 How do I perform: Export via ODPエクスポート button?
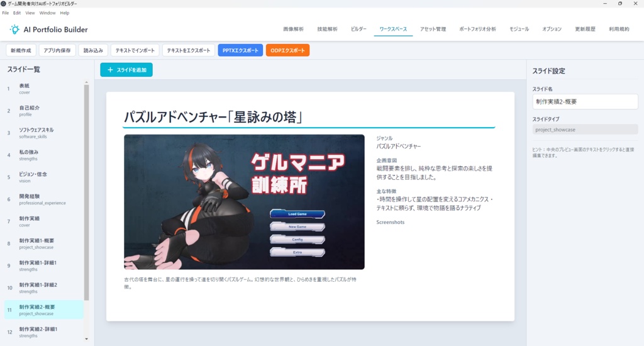(287, 50)
